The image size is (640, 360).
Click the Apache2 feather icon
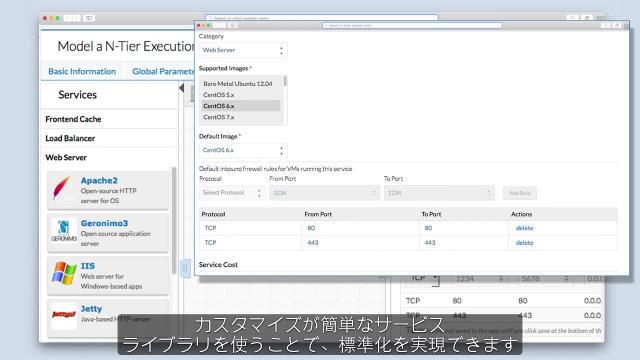(x=63, y=189)
